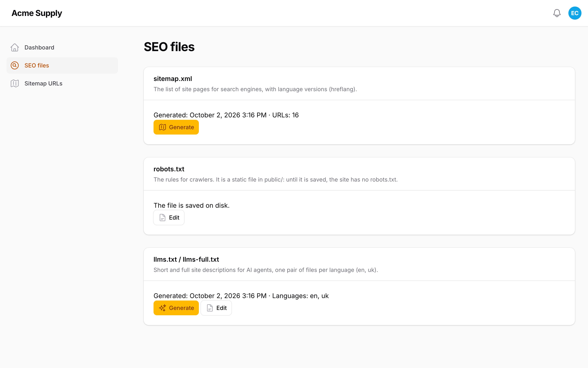The height and width of the screenshot is (368, 588).
Task: Select SEO files in the sidebar
Action: click(x=62, y=65)
